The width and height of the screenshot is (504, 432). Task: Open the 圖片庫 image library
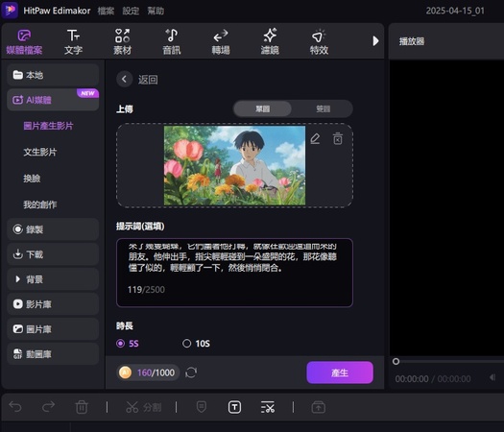point(53,329)
